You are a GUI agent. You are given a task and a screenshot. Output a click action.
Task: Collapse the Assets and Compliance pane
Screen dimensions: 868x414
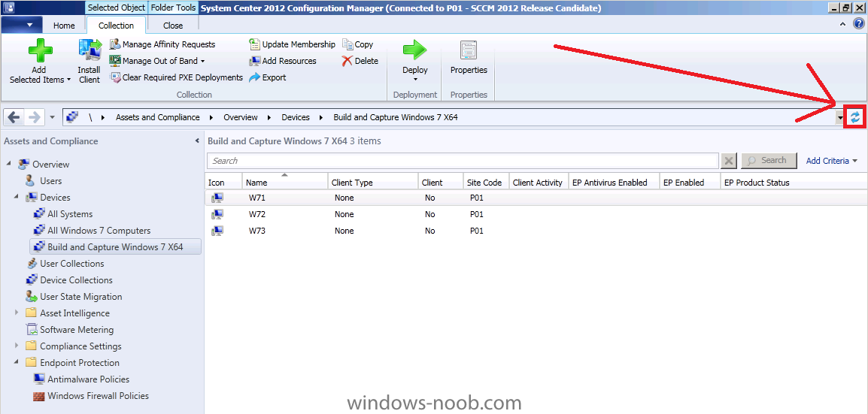tap(197, 141)
